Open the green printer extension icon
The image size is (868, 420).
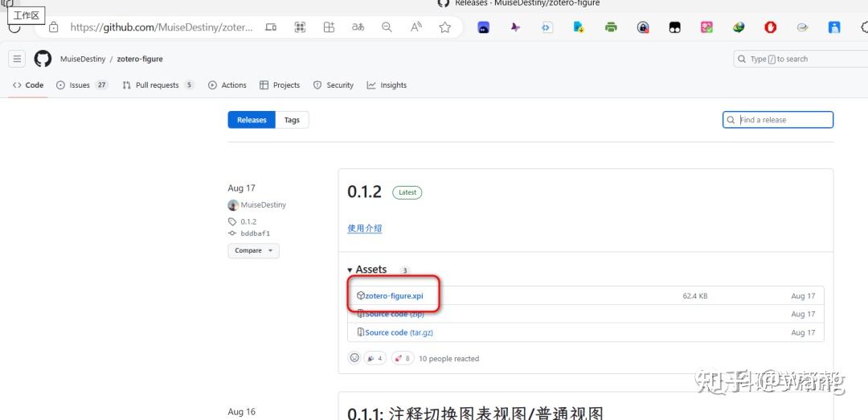(x=611, y=27)
